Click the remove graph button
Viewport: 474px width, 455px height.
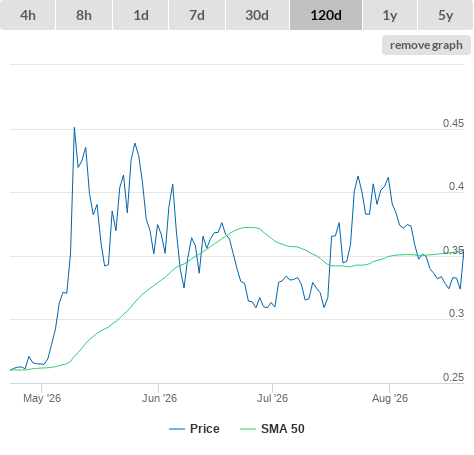pyautogui.click(x=426, y=45)
